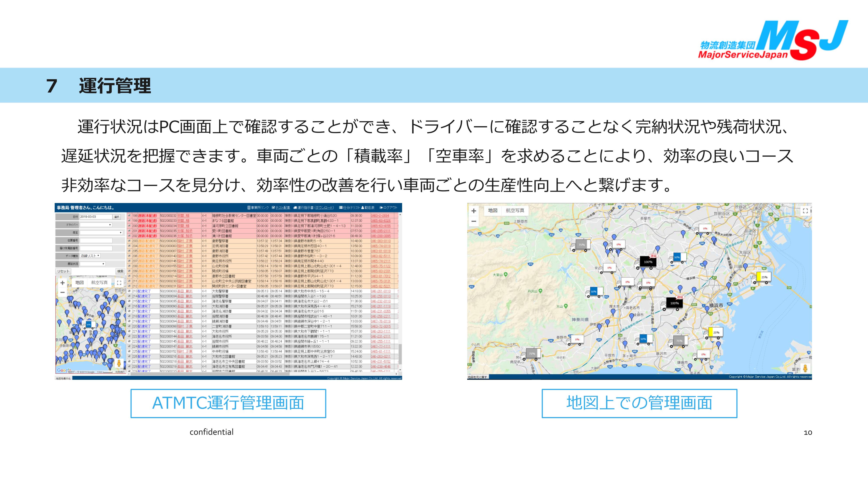Screen dimensions: 868x488
Task: Toggle checkbox for row 213
Action: [129, 291]
